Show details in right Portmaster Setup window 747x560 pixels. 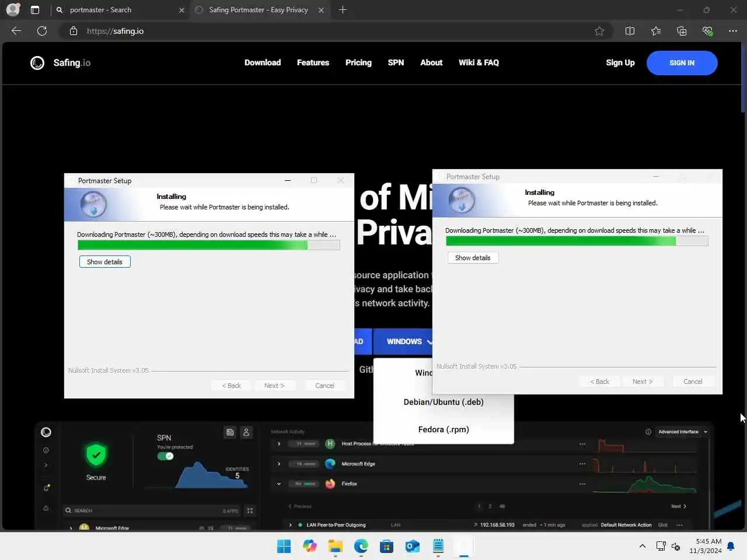(473, 258)
